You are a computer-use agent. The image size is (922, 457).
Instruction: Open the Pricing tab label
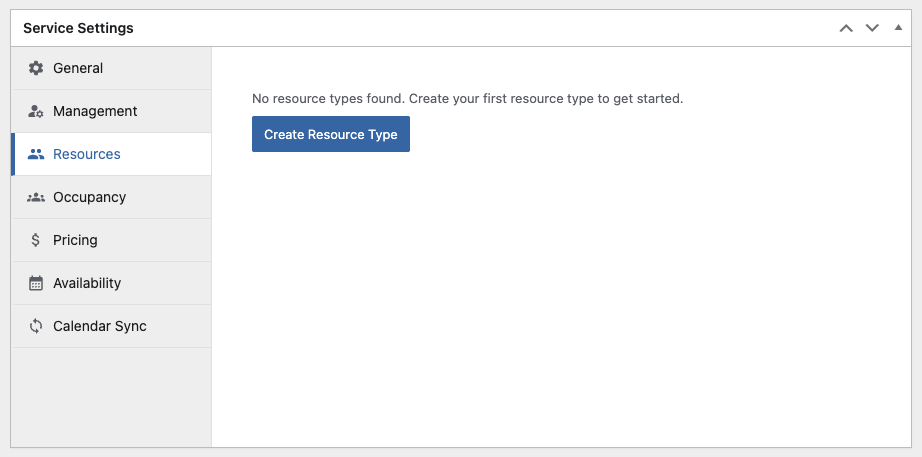coord(75,240)
